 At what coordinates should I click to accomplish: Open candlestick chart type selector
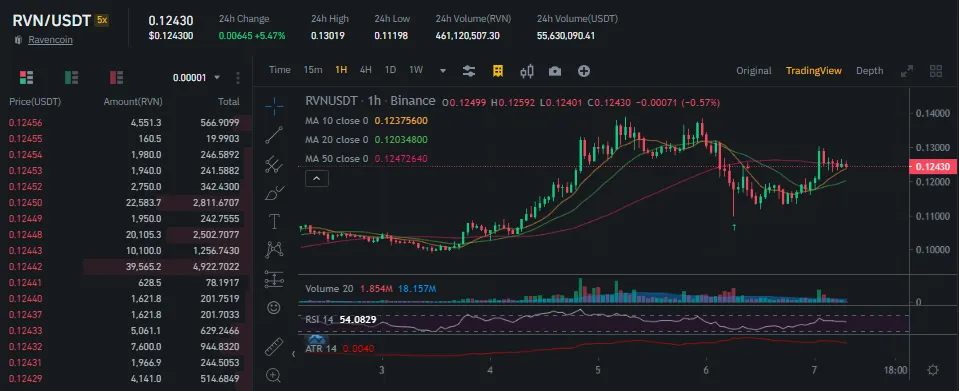coord(527,71)
